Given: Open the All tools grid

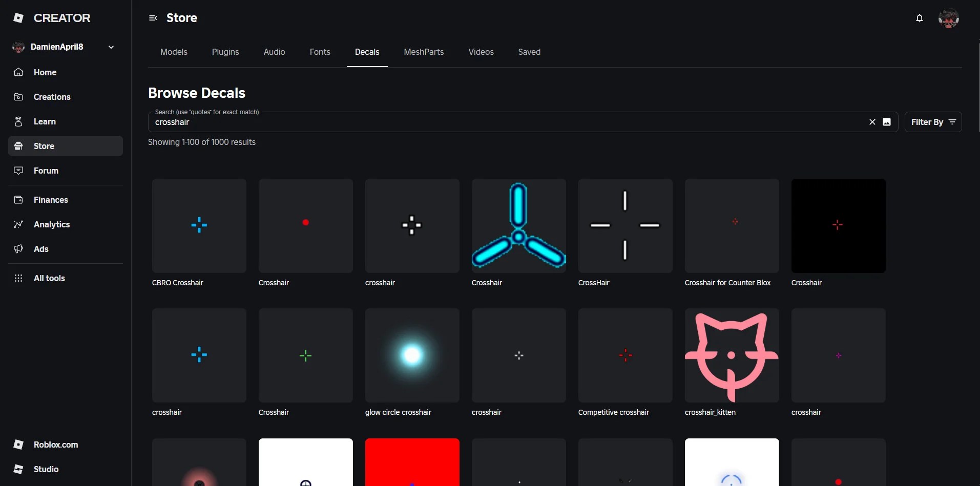Looking at the screenshot, I should (49, 278).
